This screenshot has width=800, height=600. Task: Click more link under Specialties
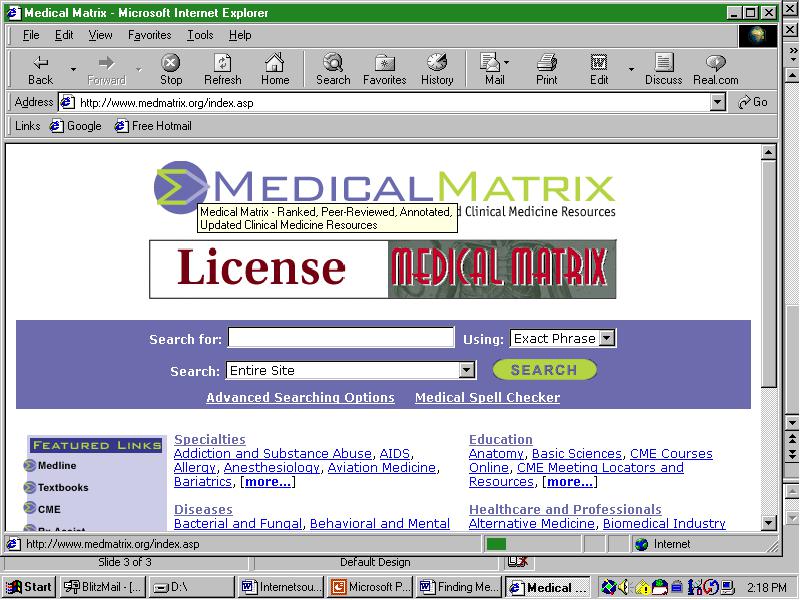[268, 482]
